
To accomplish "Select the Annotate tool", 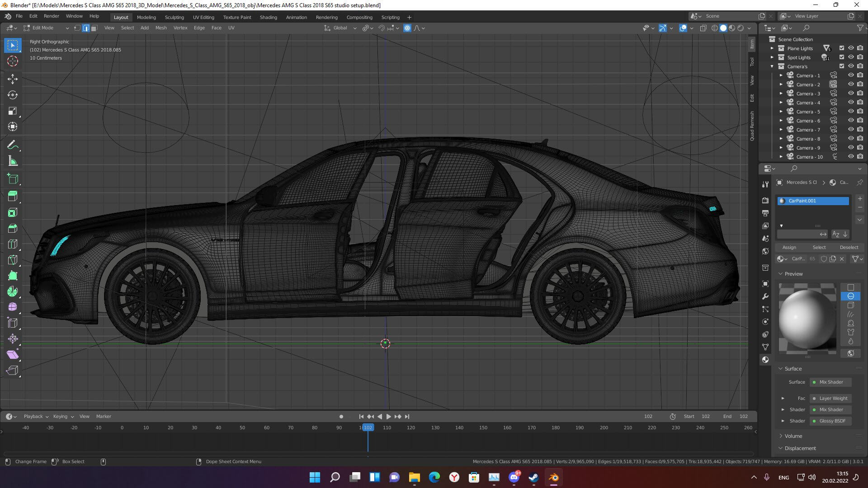I will click(x=13, y=145).
